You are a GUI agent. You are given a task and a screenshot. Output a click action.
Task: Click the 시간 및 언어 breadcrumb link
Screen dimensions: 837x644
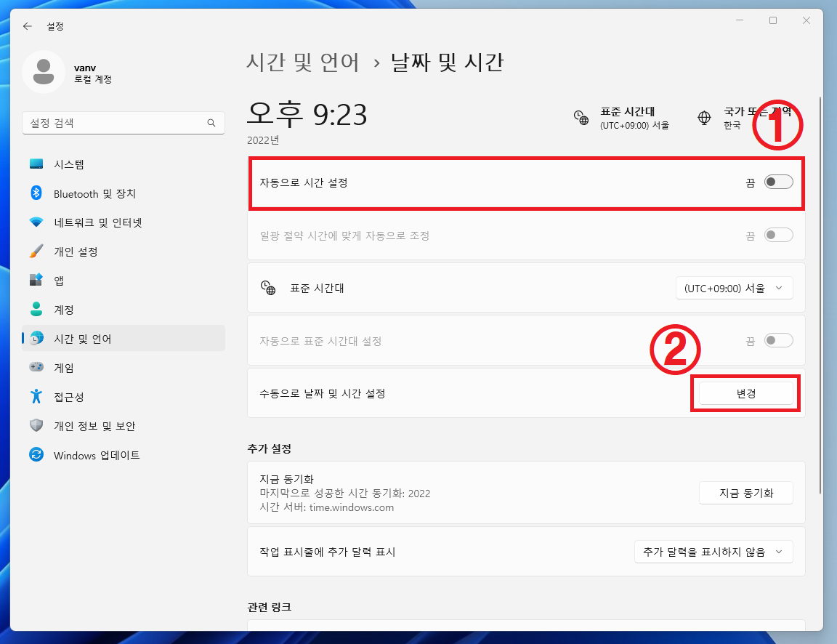tap(303, 63)
